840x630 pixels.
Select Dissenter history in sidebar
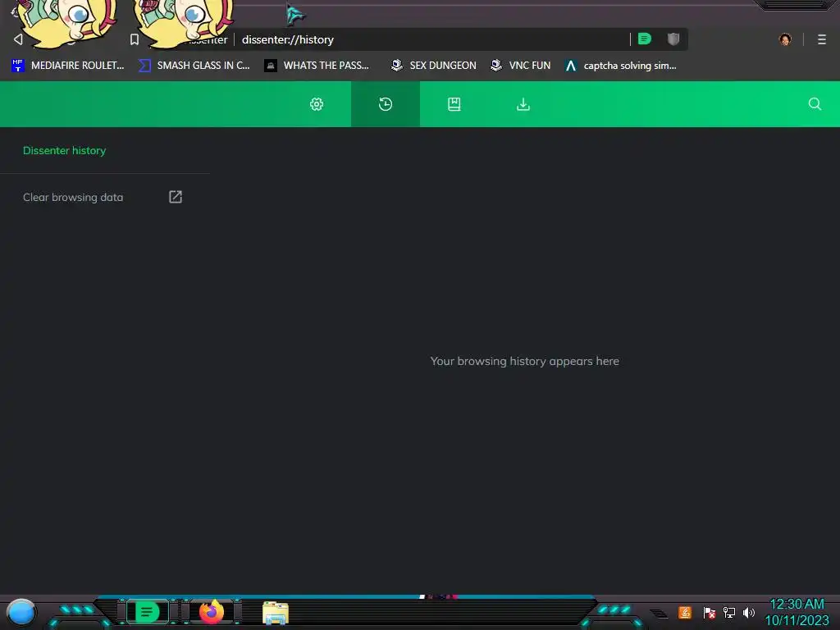64,151
